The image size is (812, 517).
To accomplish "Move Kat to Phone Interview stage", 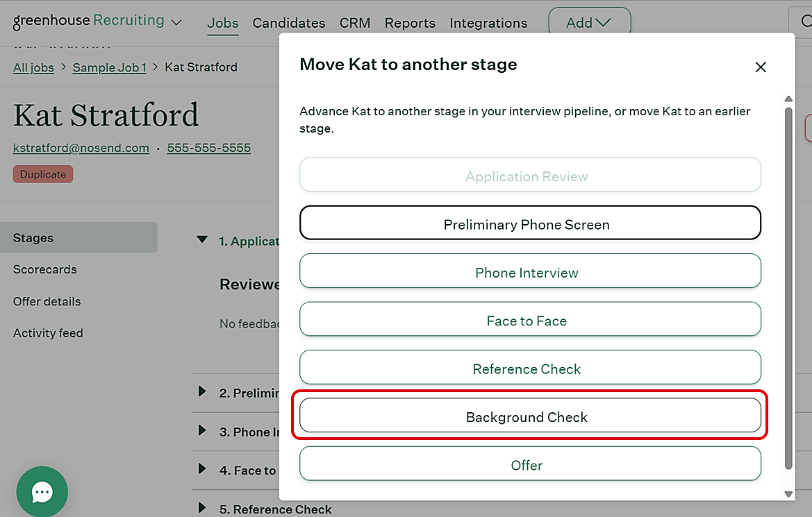I will point(530,271).
